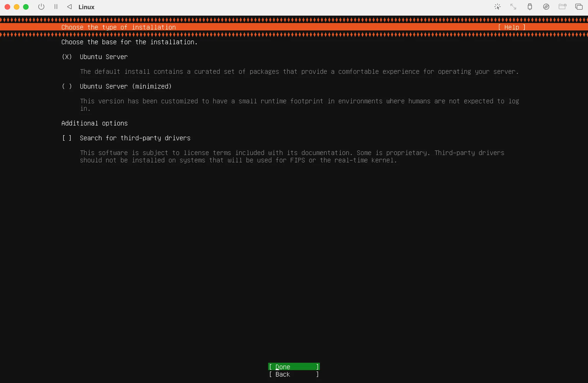
Task: Click the Back button
Action: pos(294,374)
